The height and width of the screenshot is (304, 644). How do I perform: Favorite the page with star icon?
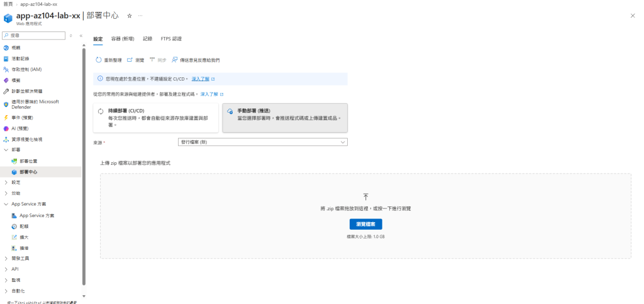click(130, 16)
